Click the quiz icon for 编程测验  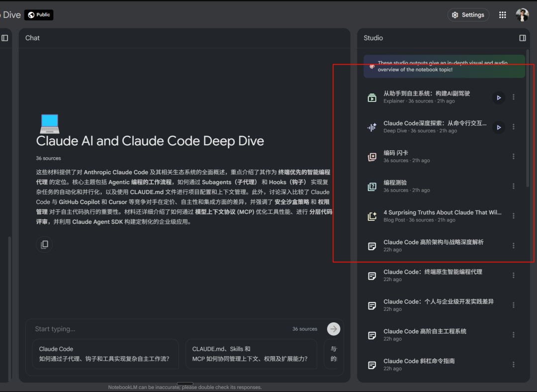pyautogui.click(x=372, y=187)
